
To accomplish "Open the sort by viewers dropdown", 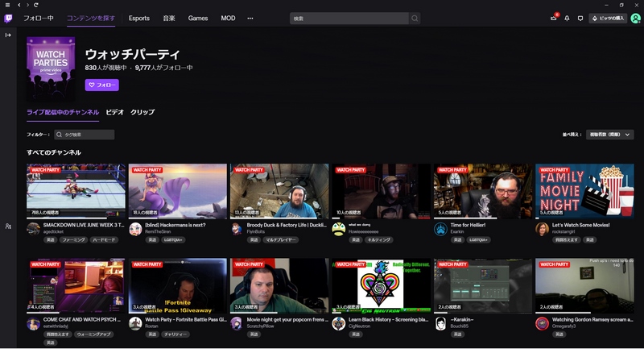I will click(610, 135).
